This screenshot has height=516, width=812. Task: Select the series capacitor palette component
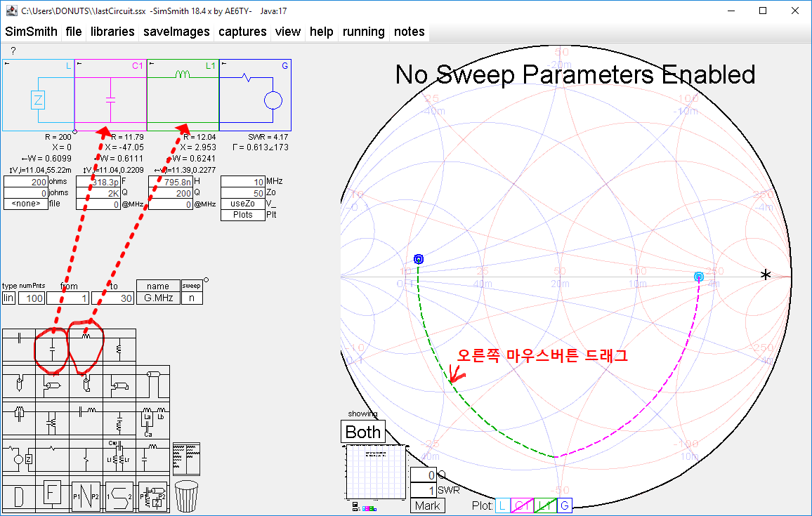[x=19, y=345]
